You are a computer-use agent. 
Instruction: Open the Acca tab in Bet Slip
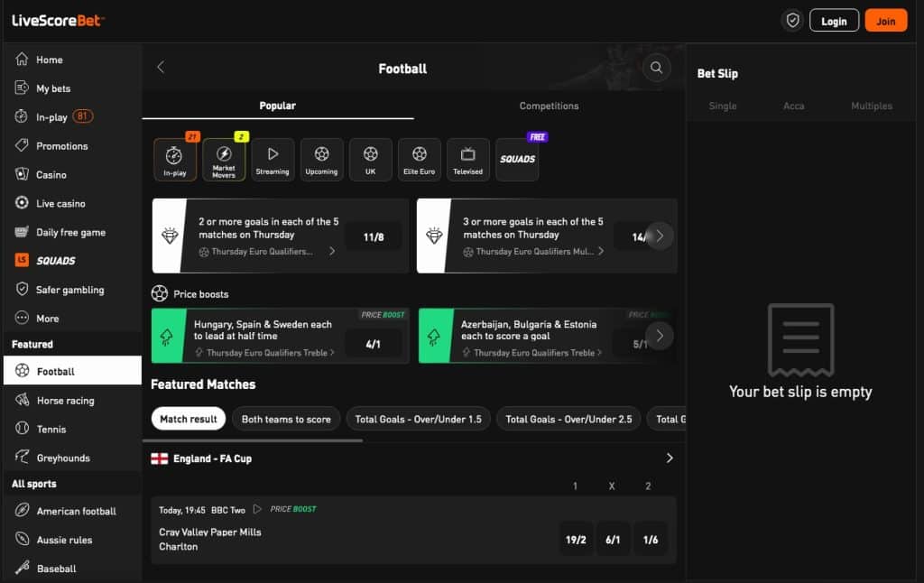[x=794, y=106]
